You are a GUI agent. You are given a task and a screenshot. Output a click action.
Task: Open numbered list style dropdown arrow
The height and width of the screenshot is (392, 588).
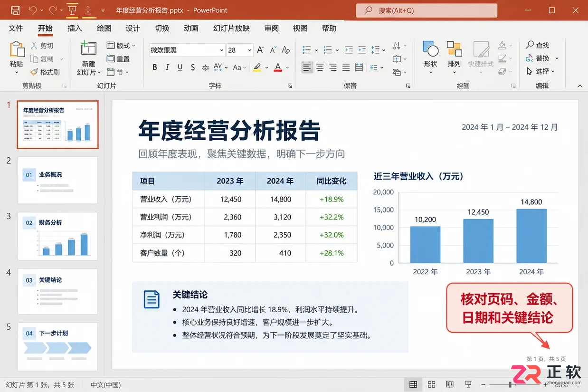[337, 50]
